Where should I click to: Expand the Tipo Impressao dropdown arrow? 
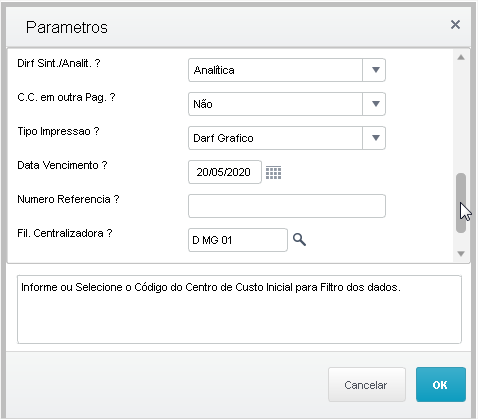pos(376,138)
